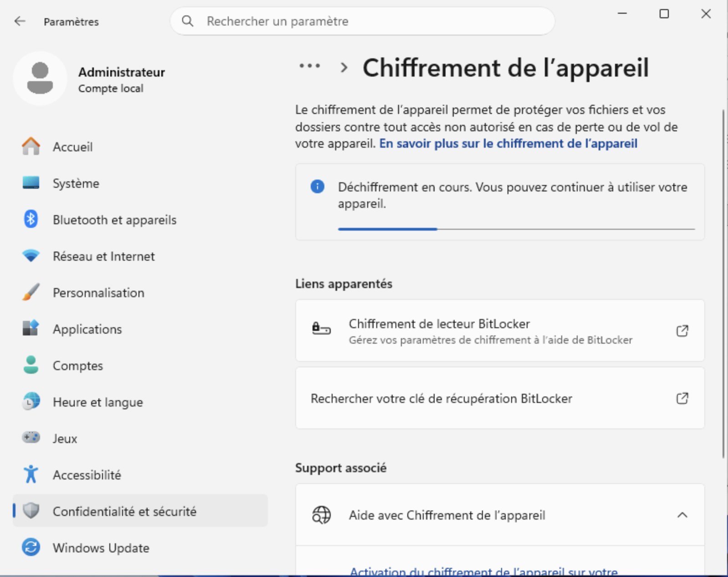Click the Accessibilité figure icon
The image size is (728, 577).
[31, 474]
